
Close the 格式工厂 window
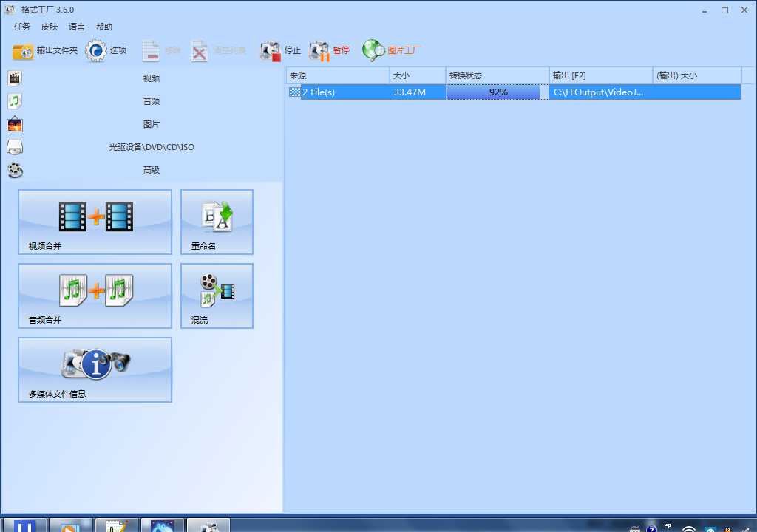coord(744,10)
